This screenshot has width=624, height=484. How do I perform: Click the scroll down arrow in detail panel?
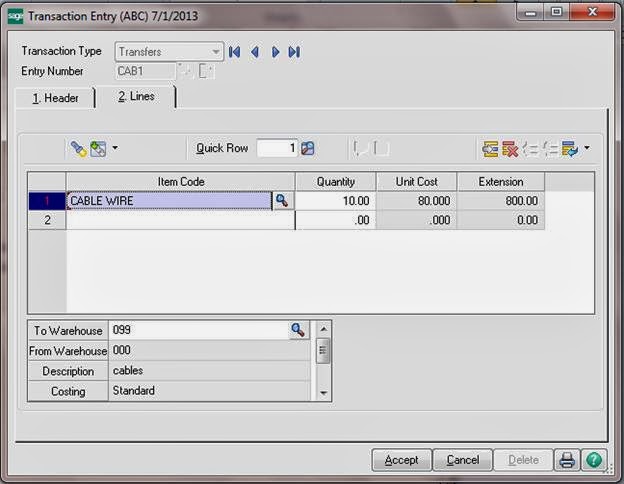[324, 393]
